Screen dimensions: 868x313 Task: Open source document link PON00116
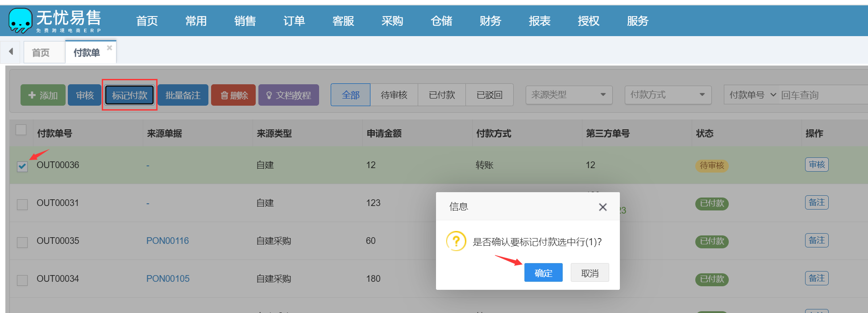click(167, 241)
